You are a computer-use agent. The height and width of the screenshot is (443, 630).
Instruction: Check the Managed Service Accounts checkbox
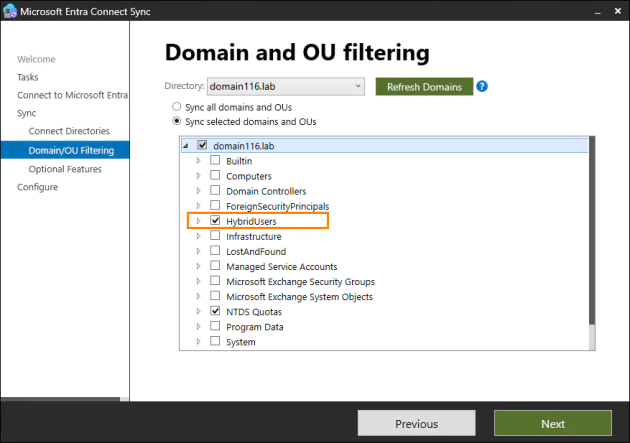tap(215, 265)
